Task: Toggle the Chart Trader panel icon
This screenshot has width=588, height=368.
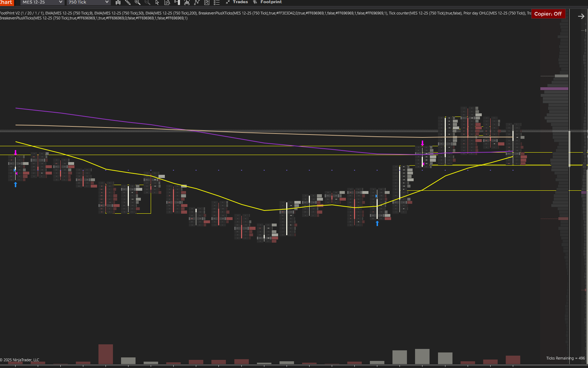Action: click(x=177, y=2)
